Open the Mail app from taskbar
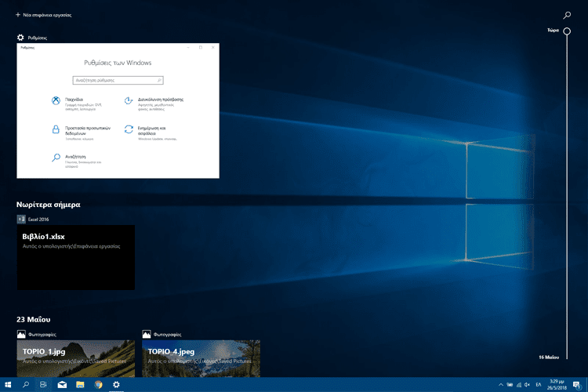 [x=62, y=384]
